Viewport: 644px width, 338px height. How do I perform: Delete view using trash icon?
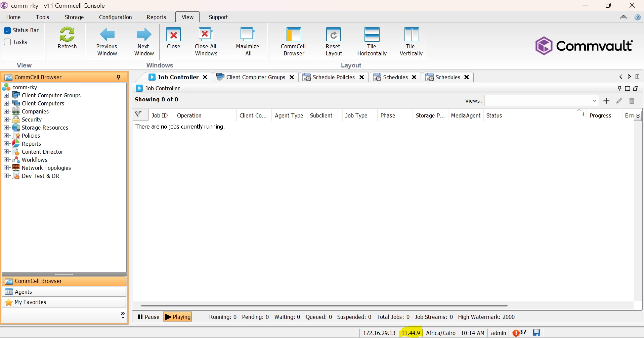point(632,101)
